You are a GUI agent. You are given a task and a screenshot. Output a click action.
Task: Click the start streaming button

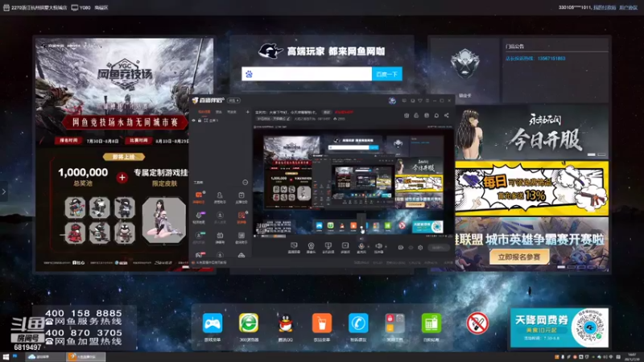[x=439, y=248]
